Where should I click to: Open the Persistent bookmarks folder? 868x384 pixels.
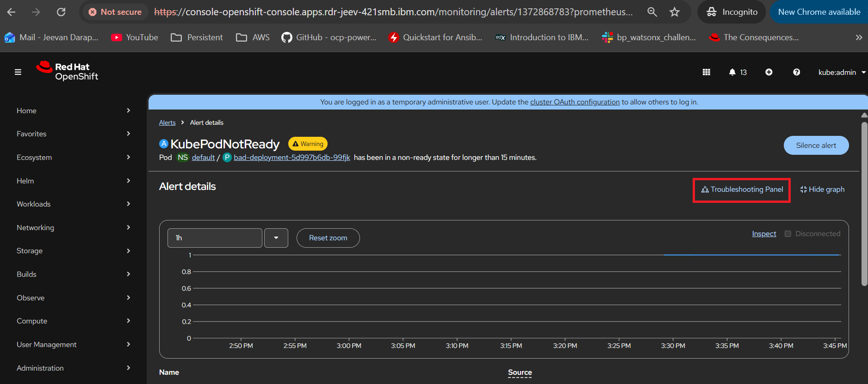coord(197,37)
